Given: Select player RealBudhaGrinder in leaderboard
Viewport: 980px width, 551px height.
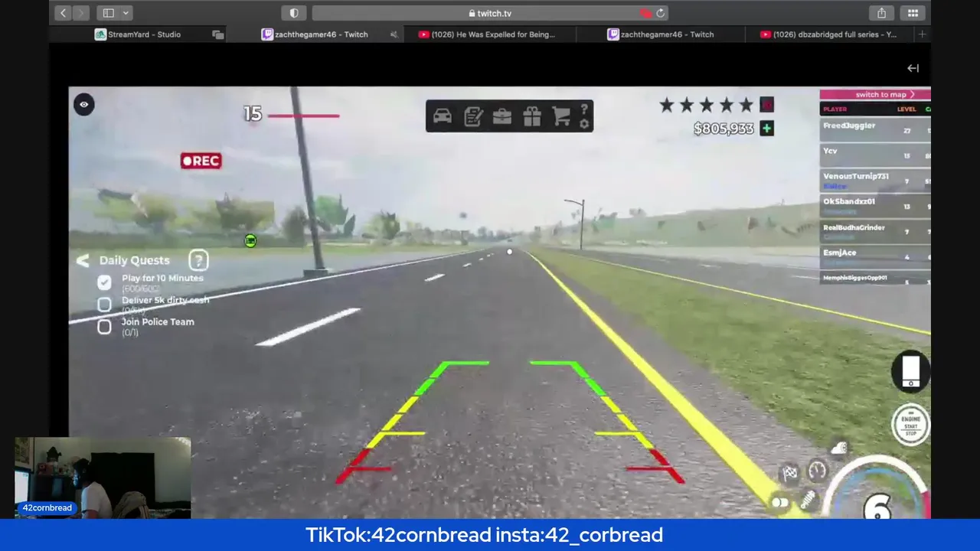Looking at the screenshot, I should pos(875,231).
